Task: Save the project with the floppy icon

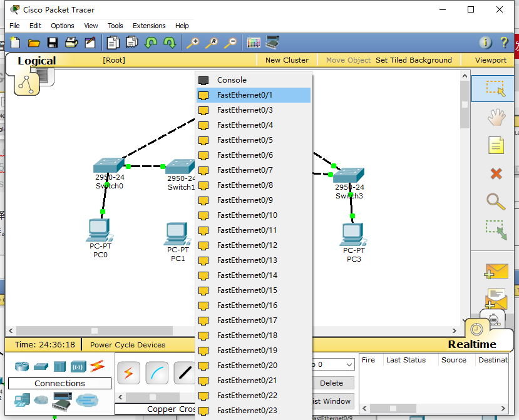Action: [x=53, y=43]
